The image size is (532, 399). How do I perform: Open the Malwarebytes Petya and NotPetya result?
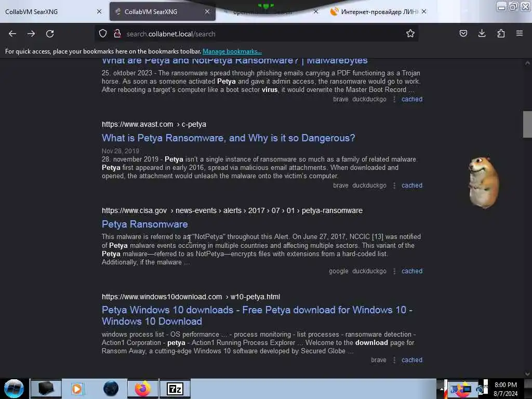coord(234,61)
